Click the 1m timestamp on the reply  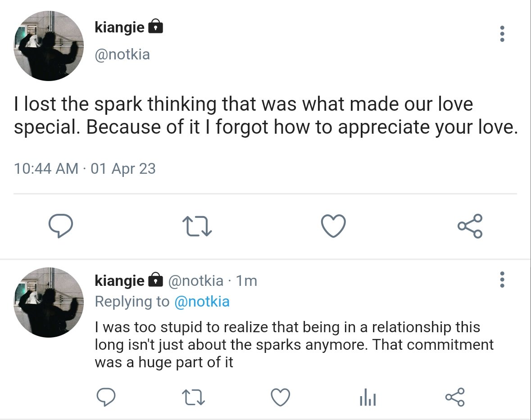(246, 280)
